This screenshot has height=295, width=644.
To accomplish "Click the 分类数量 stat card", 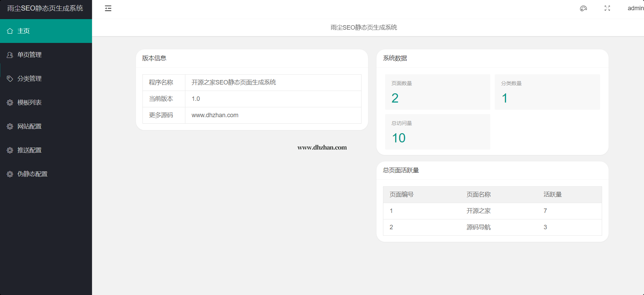I will pos(547,92).
